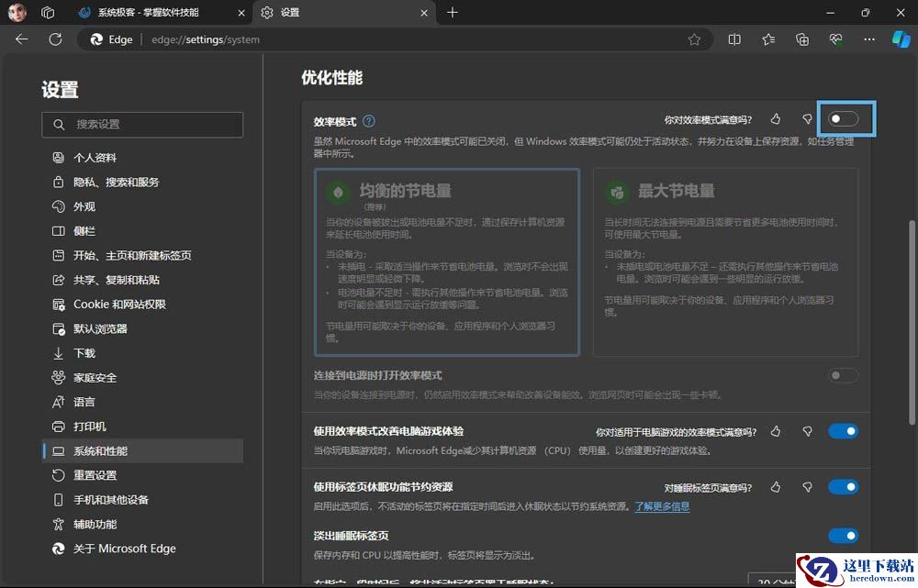Image resolution: width=918 pixels, height=588 pixels.
Task: Open the Copilot sidebar icon
Action: (901, 39)
